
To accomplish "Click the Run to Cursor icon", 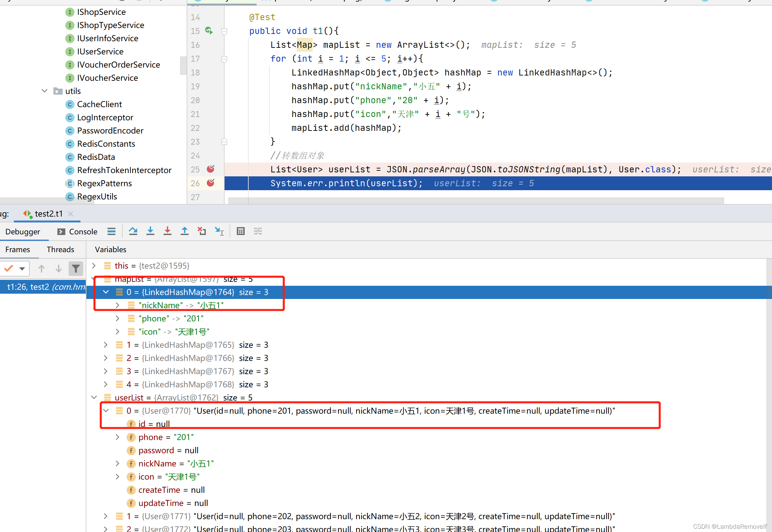I will click(x=219, y=231).
